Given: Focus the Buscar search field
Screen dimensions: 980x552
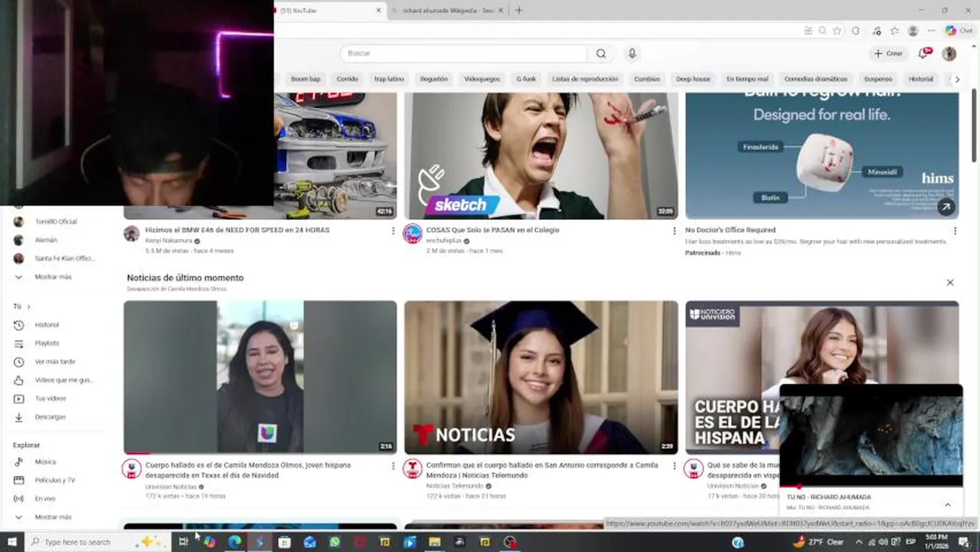Looking at the screenshot, I should pyautogui.click(x=464, y=54).
